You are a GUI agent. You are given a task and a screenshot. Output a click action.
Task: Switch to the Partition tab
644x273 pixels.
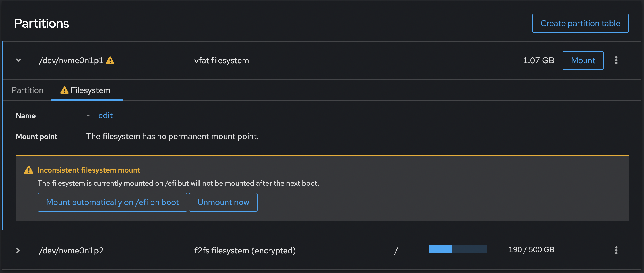coord(27,90)
